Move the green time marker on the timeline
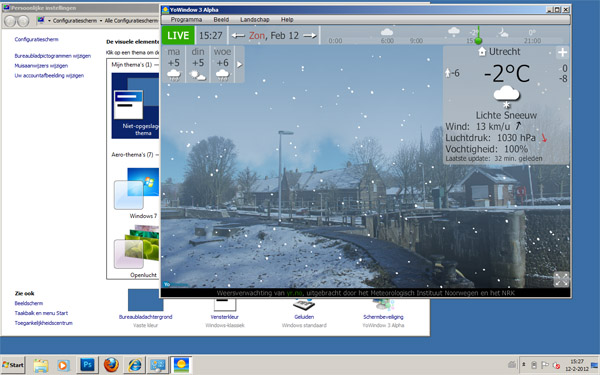Viewport: 600px width, 375px height. pos(478,40)
